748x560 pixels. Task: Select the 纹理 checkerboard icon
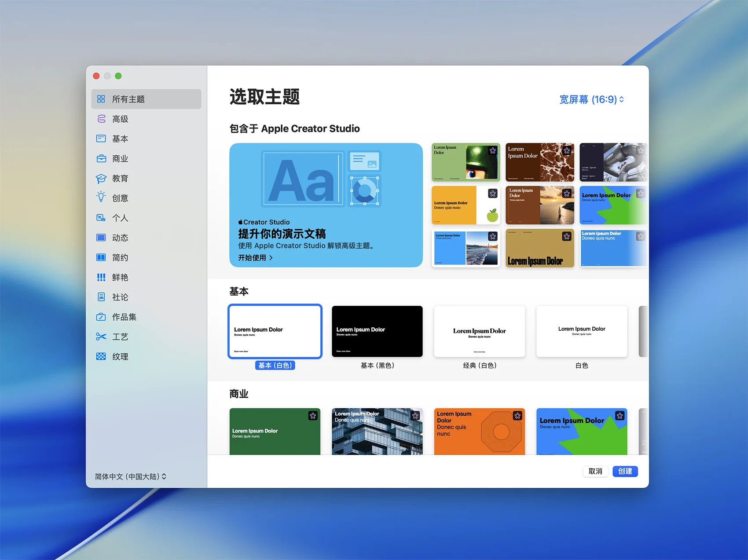[101, 356]
